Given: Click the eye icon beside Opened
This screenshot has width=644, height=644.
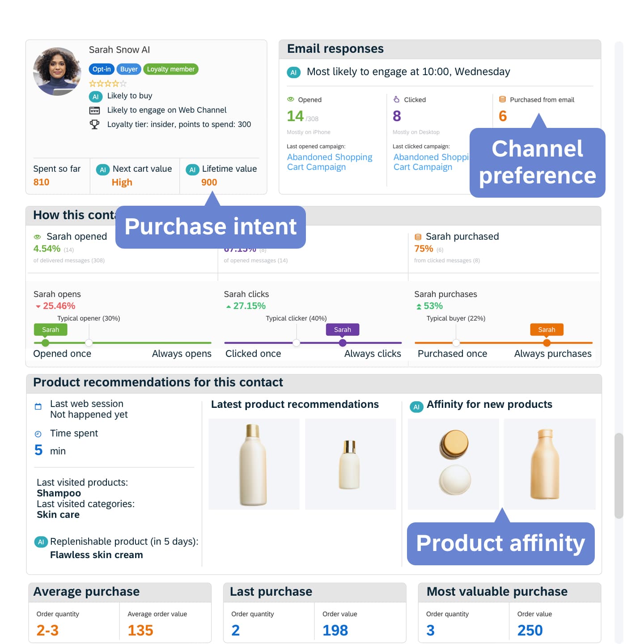Looking at the screenshot, I should point(291,99).
